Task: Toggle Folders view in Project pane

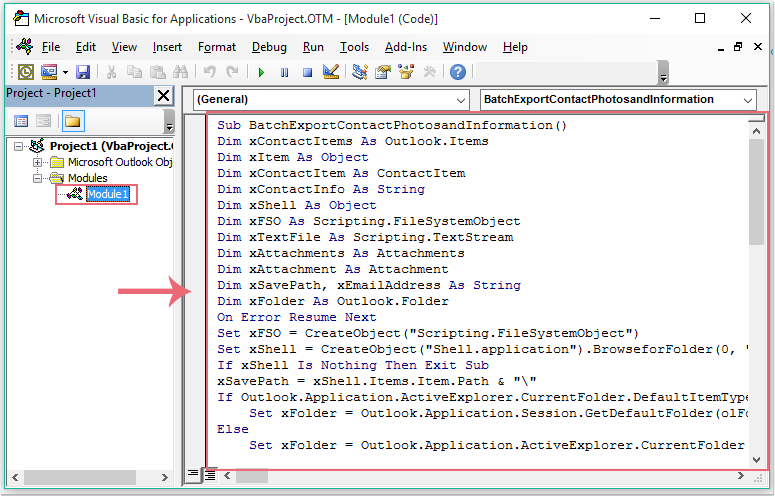Action: pos(73,121)
